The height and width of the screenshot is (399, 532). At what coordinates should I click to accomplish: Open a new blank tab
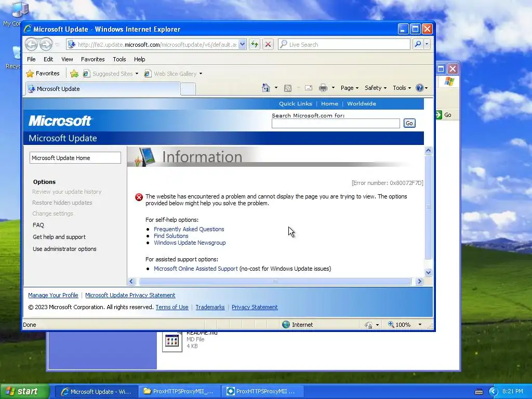coord(188,89)
